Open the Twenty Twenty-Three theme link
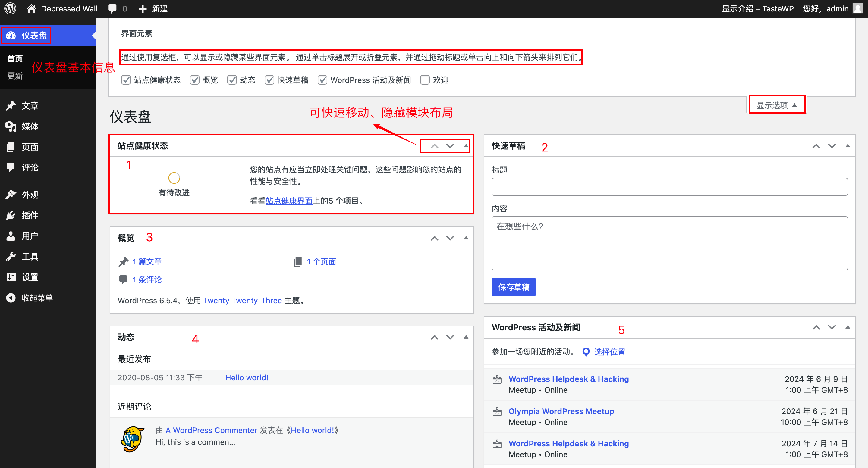The height and width of the screenshot is (468, 868). 243,301
